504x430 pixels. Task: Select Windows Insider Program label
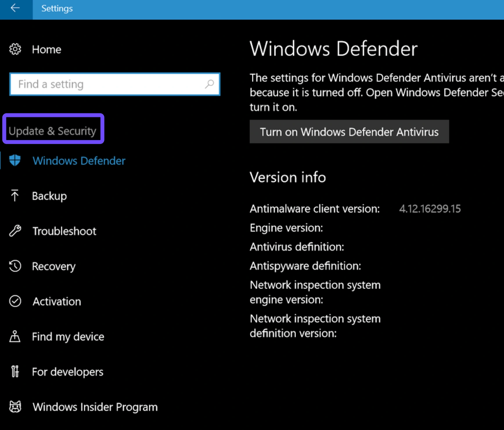pyautogui.click(x=95, y=407)
